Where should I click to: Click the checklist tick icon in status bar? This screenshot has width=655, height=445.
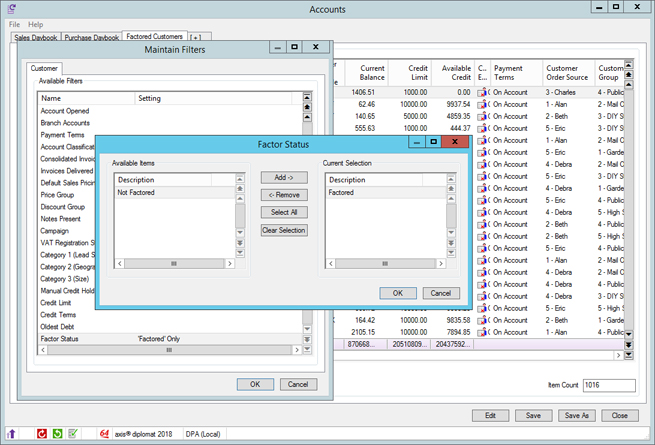pos(73,434)
